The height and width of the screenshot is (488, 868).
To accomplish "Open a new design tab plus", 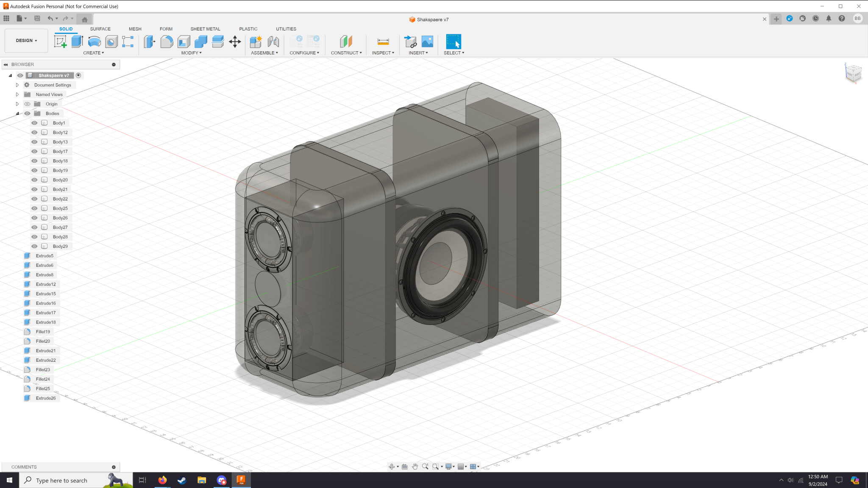I will [x=776, y=19].
